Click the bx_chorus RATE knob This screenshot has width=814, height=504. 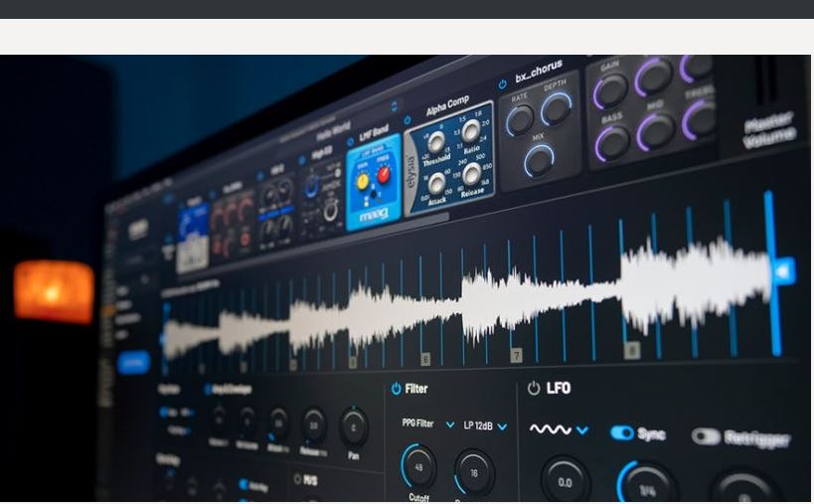tap(520, 120)
